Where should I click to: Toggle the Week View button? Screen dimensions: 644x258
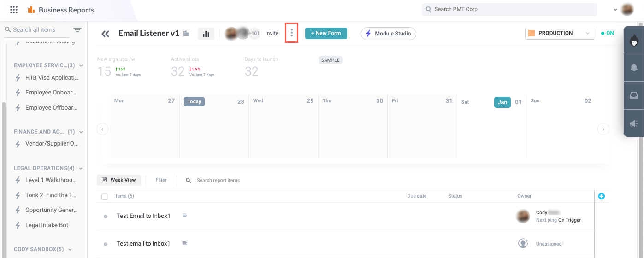[119, 180]
